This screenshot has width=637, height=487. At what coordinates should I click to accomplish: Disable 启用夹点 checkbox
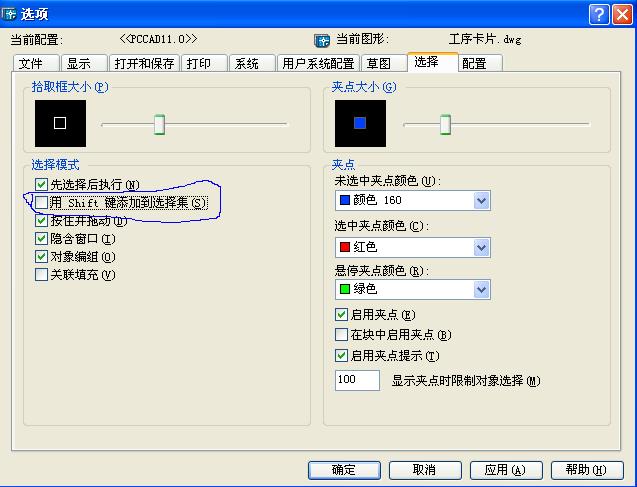[x=341, y=314]
